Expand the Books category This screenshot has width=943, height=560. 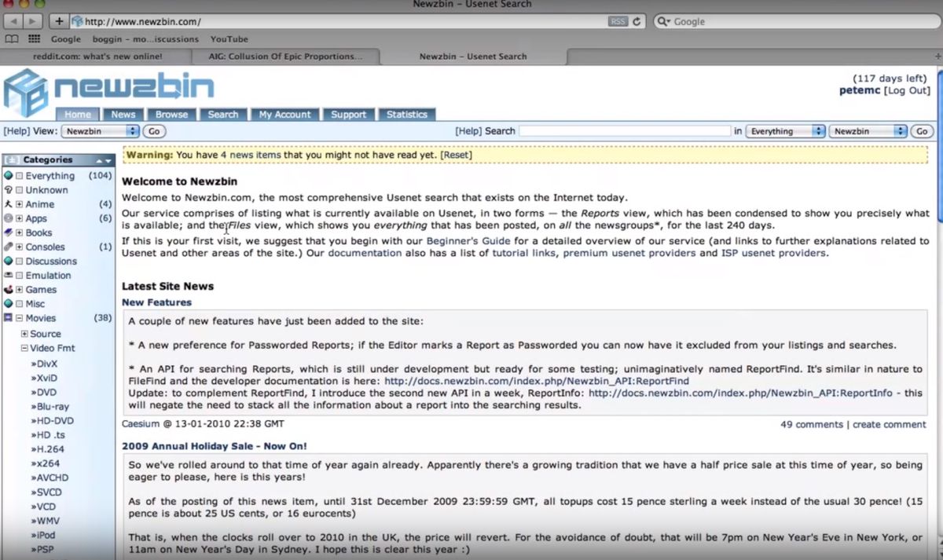(20, 232)
